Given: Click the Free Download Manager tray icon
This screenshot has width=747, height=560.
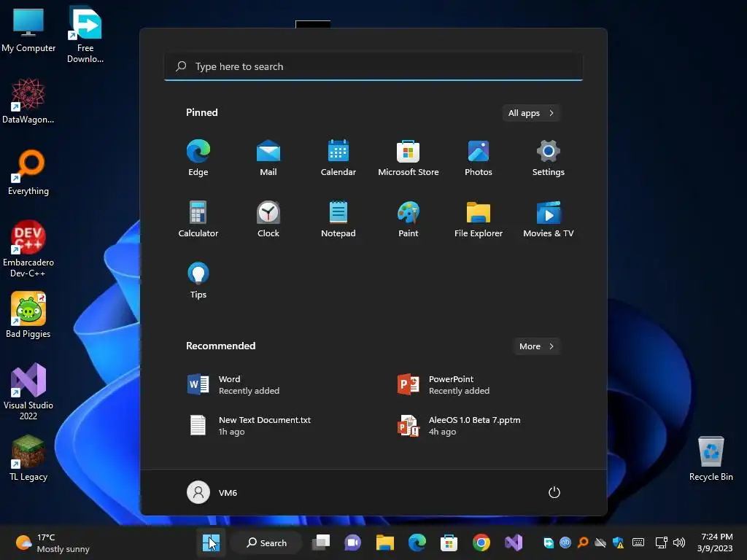Looking at the screenshot, I should point(549,542).
